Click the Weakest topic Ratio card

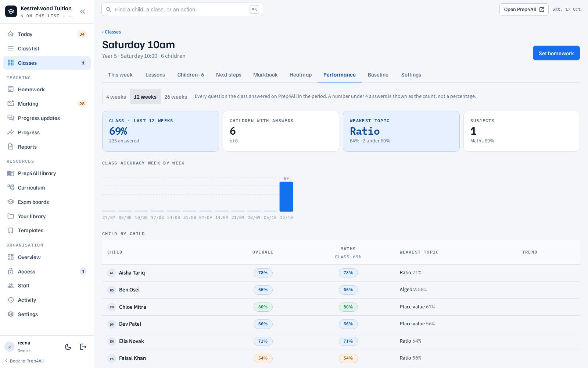[x=401, y=131]
